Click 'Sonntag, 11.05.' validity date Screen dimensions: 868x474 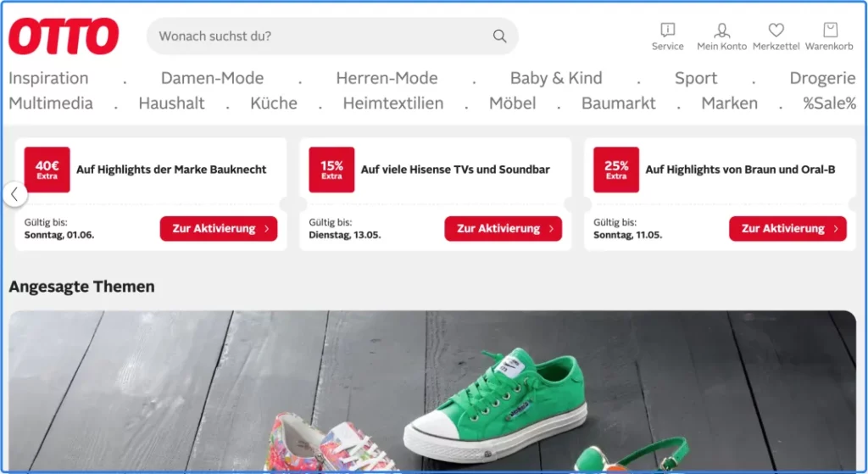point(628,235)
